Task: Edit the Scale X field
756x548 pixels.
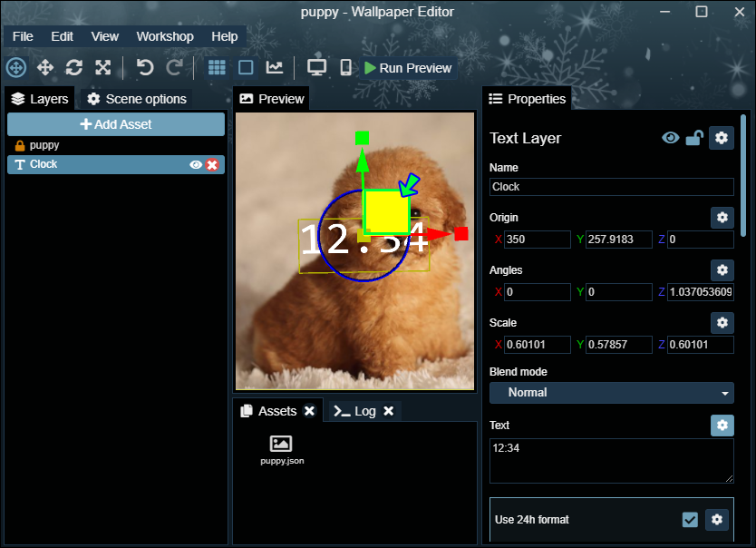Action: pyautogui.click(x=538, y=345)
